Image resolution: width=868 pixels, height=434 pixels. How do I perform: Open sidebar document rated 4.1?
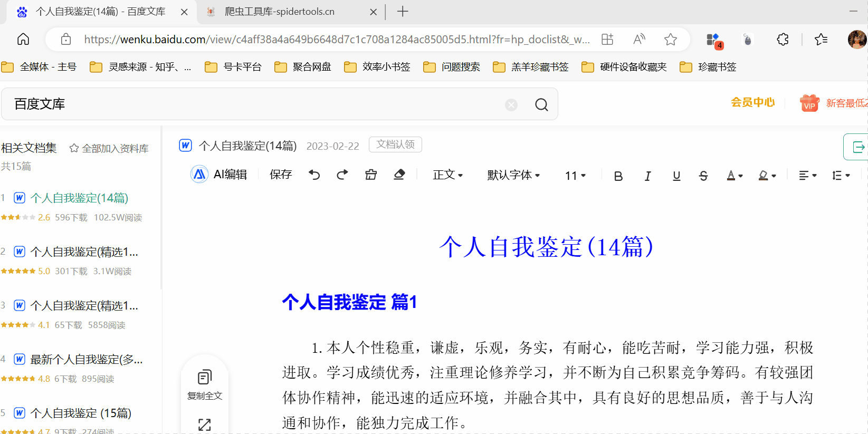pos(84,305)
